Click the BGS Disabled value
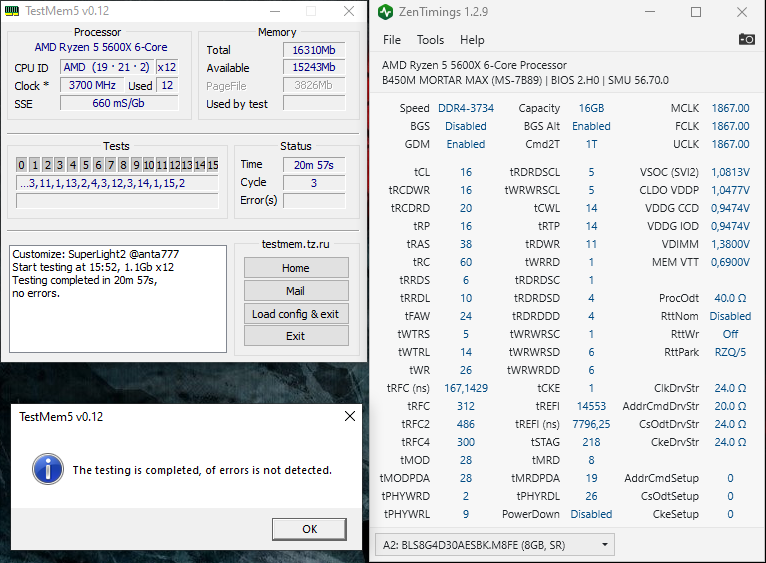The width and height of the screenshot is (766, 563). pos(466,126)
